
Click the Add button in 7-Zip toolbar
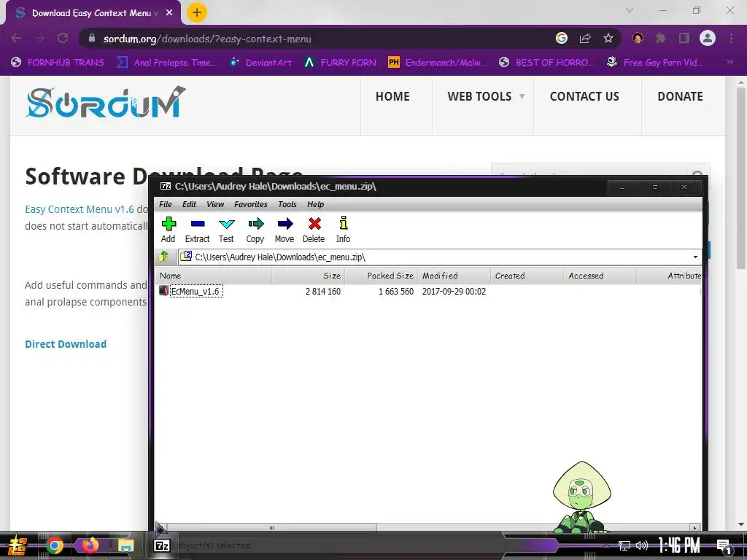point(169,230)
